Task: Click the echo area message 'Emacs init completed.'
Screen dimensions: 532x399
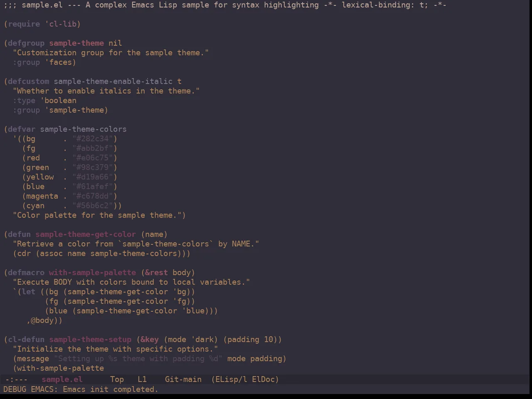Action: click(x=111, y=389)
